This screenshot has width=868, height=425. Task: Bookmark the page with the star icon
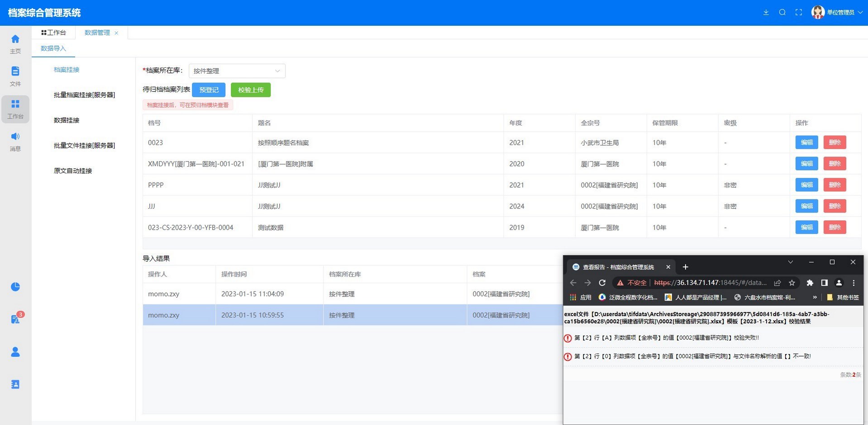[x=792, y=283]
